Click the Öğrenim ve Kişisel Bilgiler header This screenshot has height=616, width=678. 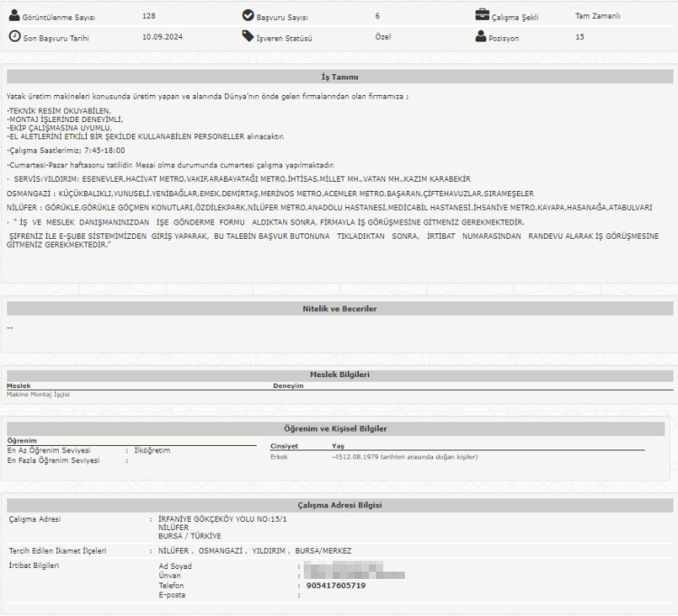[339, 428]
